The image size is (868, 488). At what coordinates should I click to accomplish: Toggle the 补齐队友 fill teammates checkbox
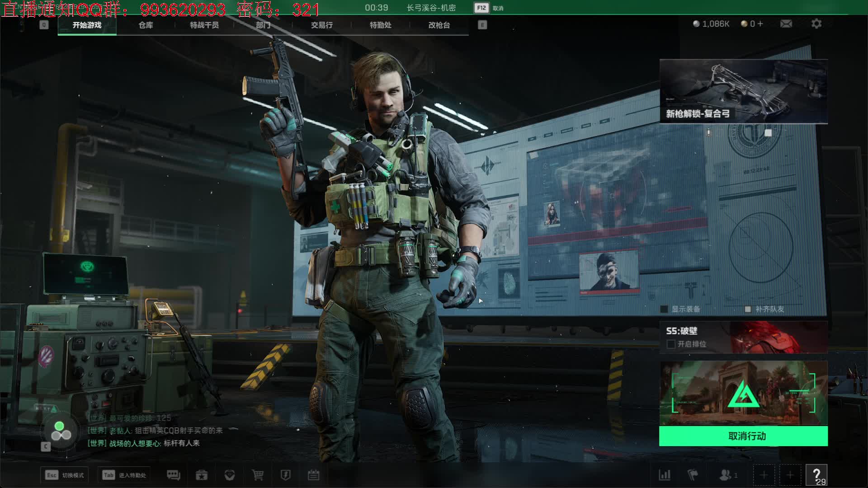coord(748,309)
